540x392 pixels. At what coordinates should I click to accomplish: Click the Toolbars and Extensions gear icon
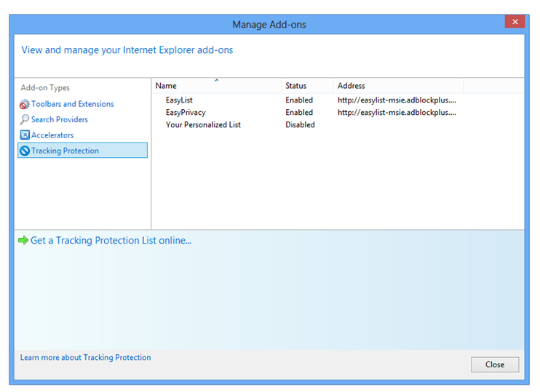(25, 104)
